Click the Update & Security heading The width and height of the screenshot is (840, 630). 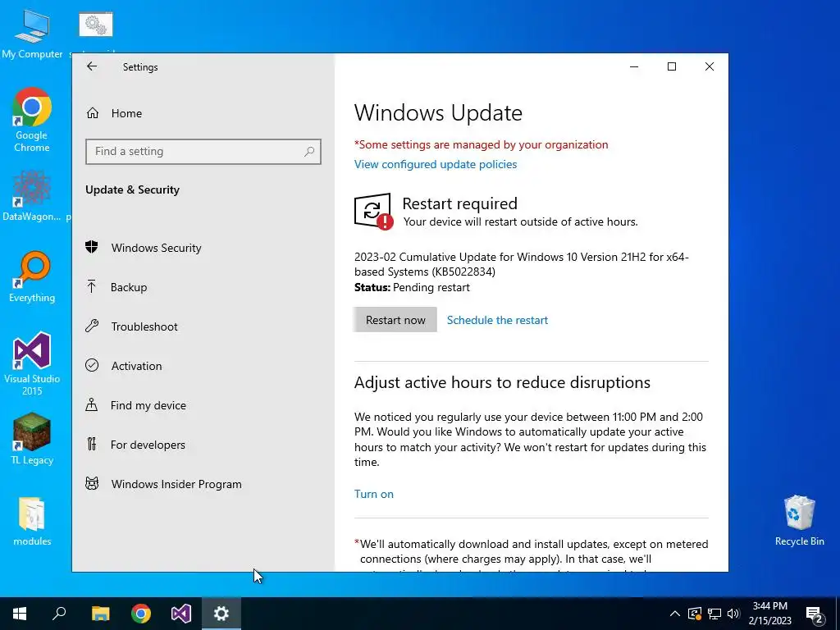(132, 189)
